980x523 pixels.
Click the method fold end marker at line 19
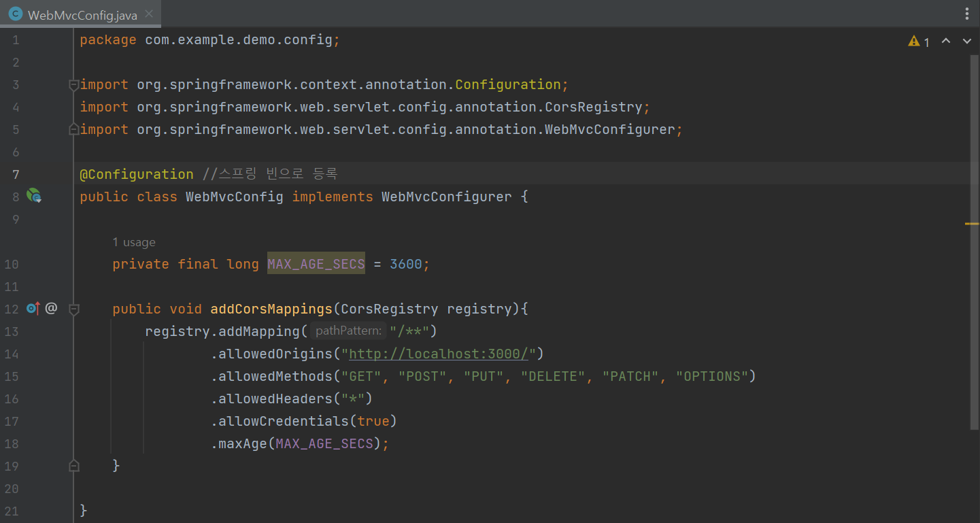[x=73, y=466]
